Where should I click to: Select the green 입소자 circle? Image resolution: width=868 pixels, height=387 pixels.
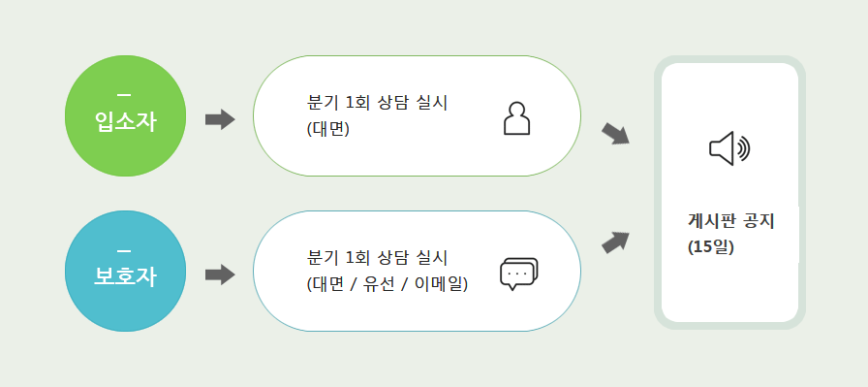(126, 115)
